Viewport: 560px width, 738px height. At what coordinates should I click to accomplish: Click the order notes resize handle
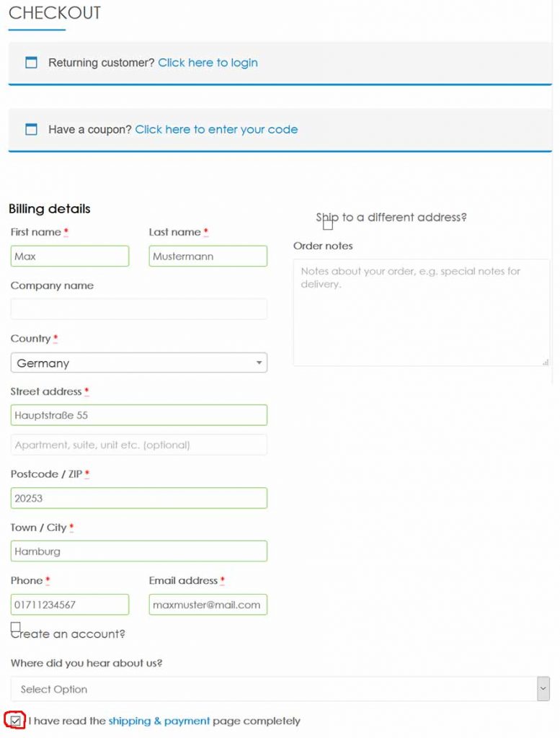(546, 362)
